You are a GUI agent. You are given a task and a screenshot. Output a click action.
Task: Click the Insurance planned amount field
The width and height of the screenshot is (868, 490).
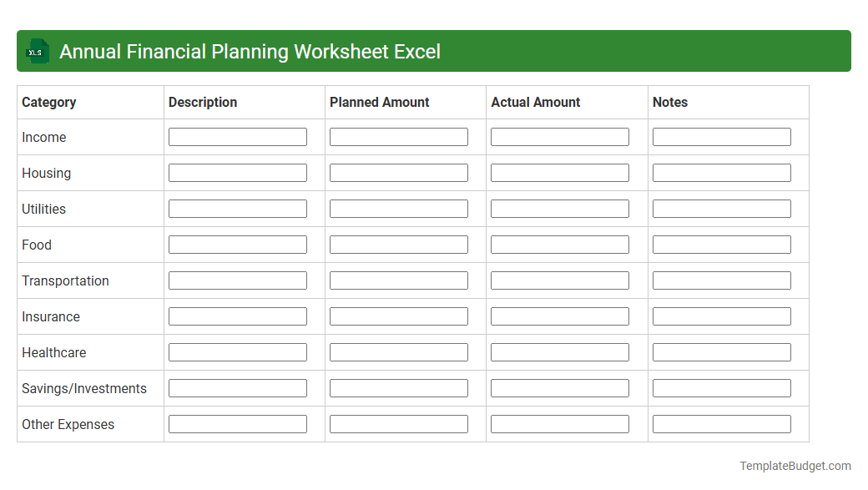399,316
